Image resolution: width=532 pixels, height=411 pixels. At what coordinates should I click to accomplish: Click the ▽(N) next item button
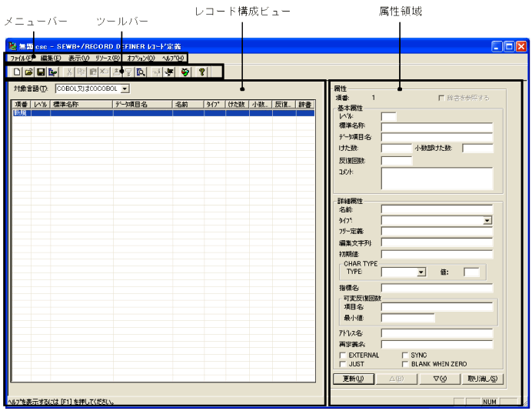click(440, 379)
